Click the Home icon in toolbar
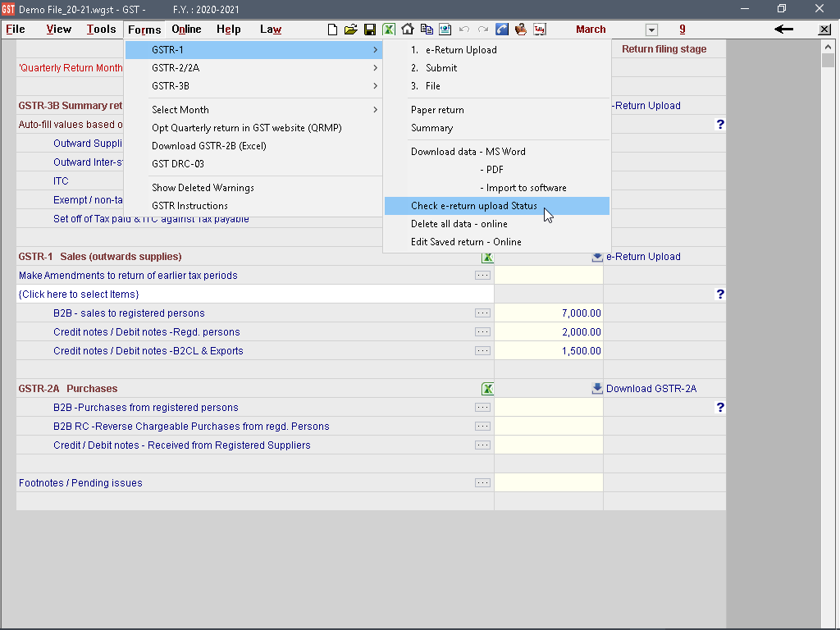This screenshot has height=630, width=840. (x=407, y=30)
